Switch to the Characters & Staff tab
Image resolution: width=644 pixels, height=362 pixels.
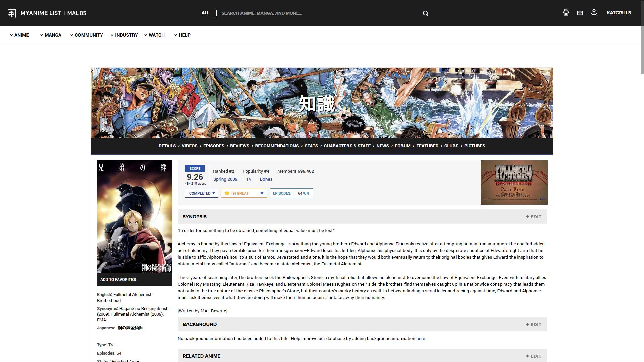pos(347,146)
